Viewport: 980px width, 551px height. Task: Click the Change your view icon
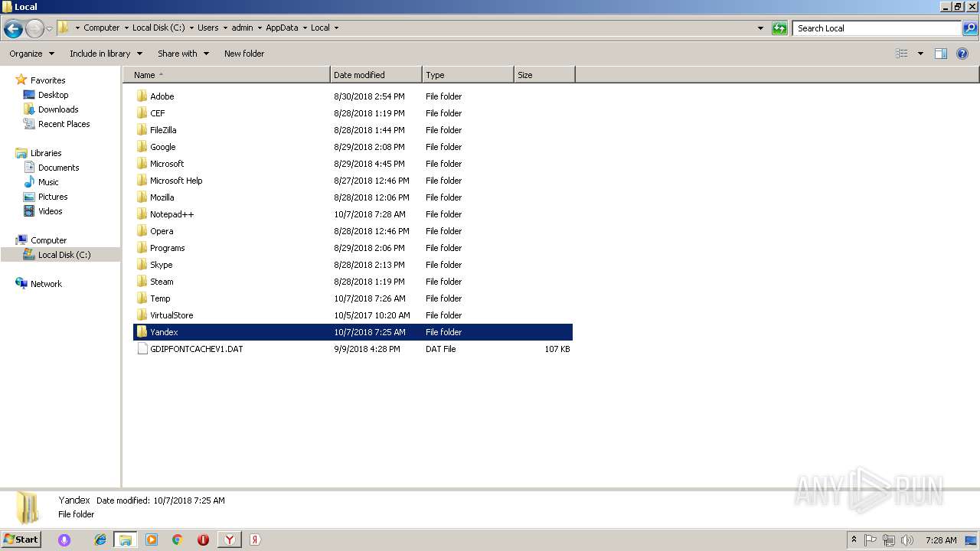click(902, 54)
